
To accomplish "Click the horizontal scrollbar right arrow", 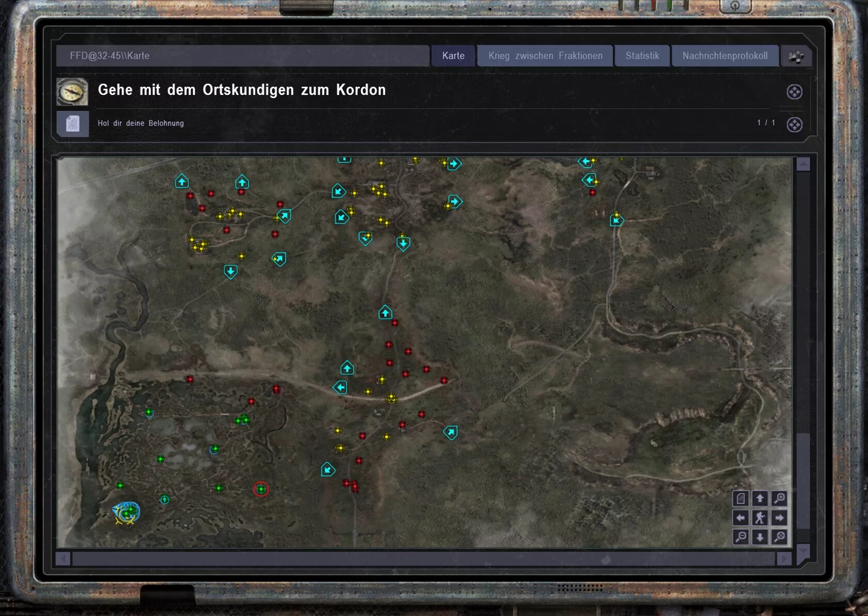I will coord(784,559).
